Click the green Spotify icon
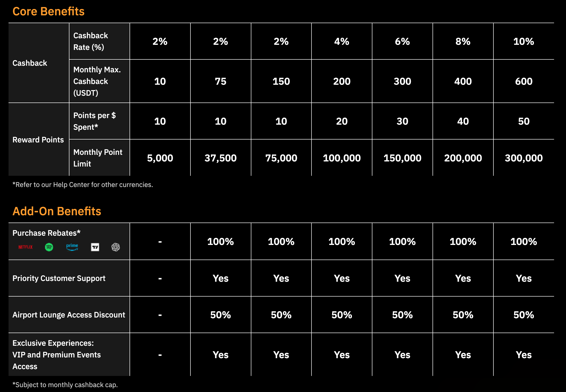Screen dimensions: 566x392 (49, 247)
